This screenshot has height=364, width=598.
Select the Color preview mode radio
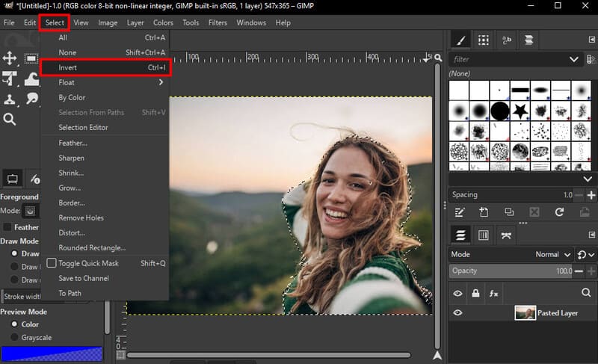click(14, 324)
